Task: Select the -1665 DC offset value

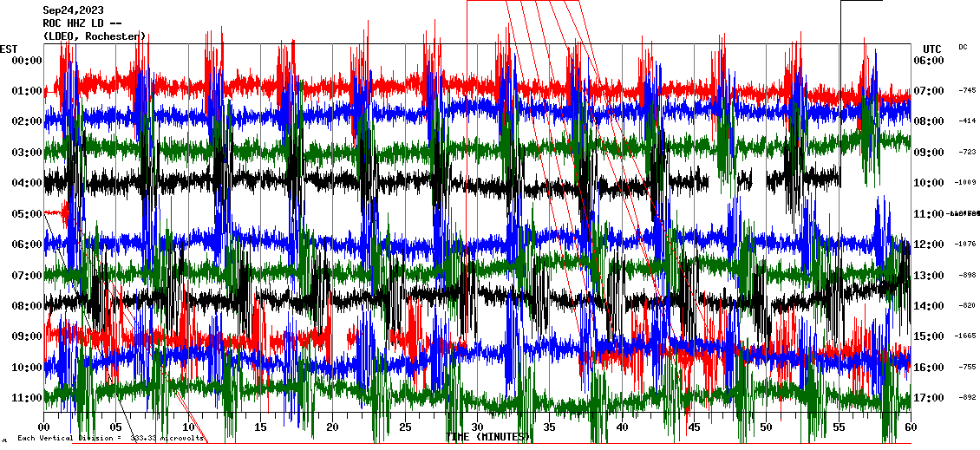Action: click(966, 336)
